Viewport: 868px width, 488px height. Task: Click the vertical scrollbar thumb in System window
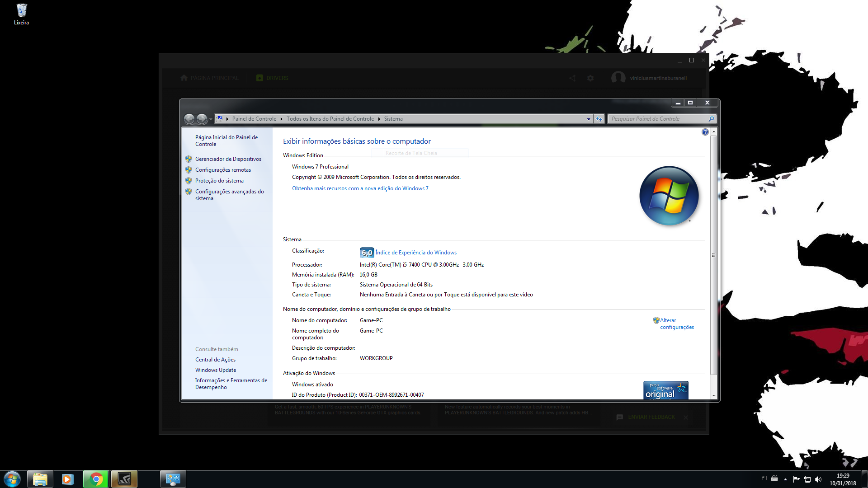[714, 255]
